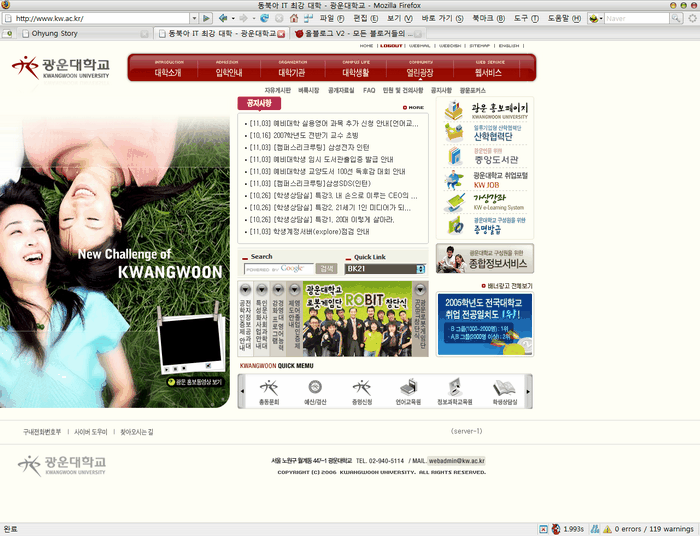Click the webadmin@kw.ac.kr mail link
Screen dimensions: 700x536
tap(456, 461)
